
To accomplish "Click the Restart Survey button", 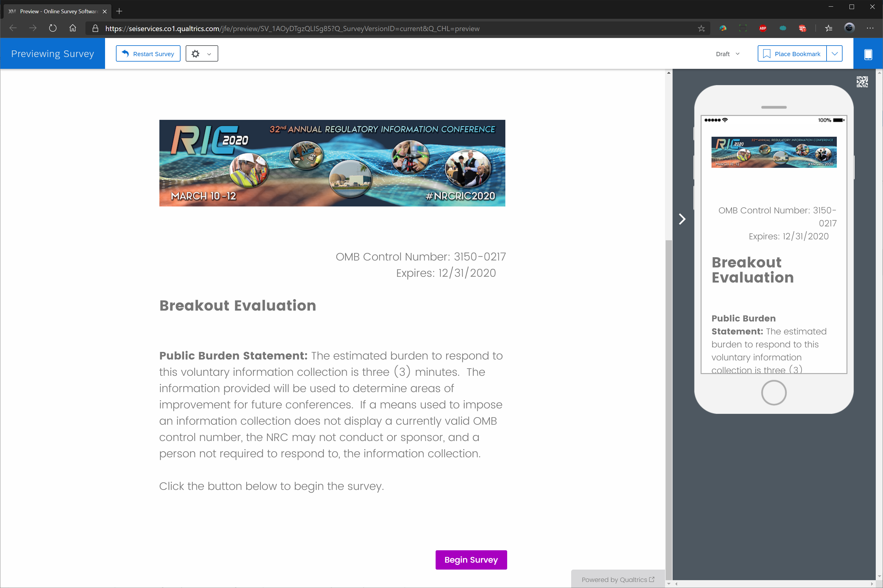I will point(148,54).
